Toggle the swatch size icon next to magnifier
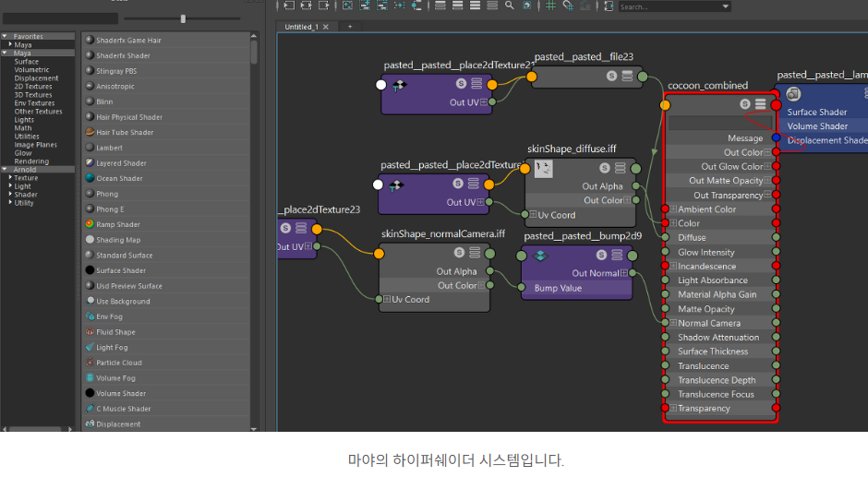 526,6
